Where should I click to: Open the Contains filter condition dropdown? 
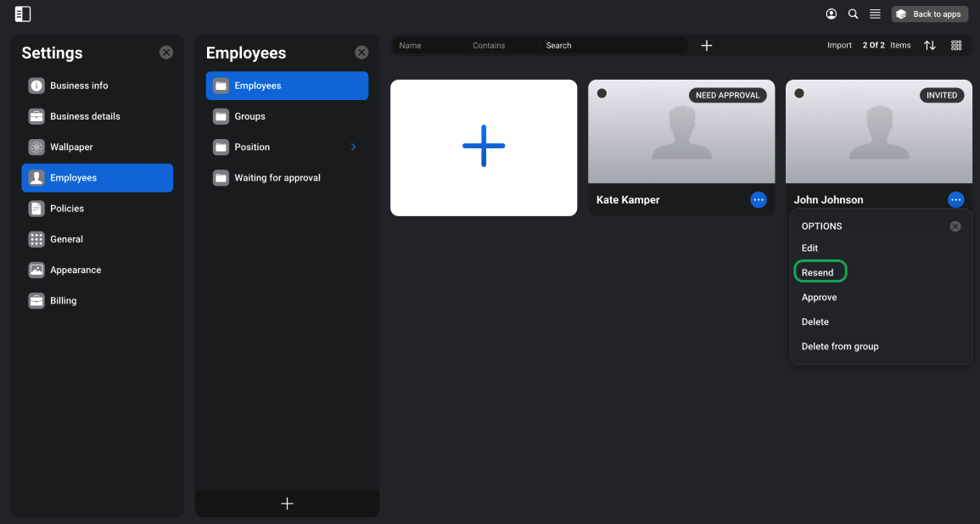coord(502,46)
